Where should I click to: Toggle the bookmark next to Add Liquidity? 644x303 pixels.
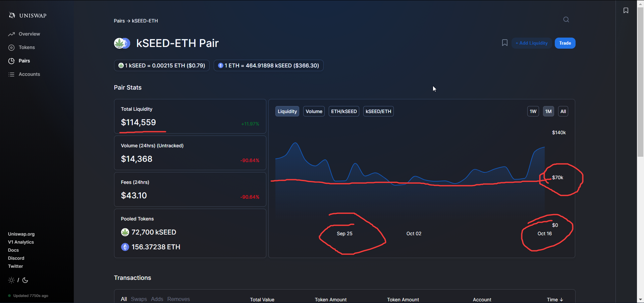tap(504, 43)
